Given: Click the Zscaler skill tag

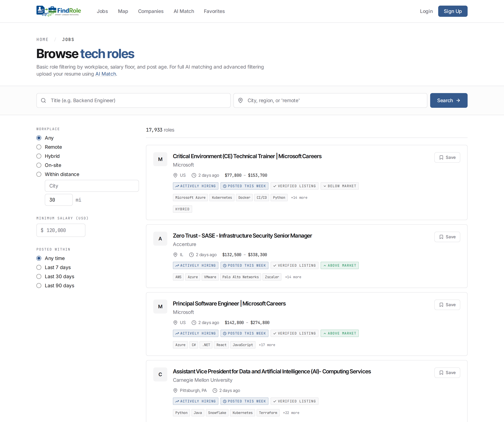Looking at the screenshot, I should [272, 277].
